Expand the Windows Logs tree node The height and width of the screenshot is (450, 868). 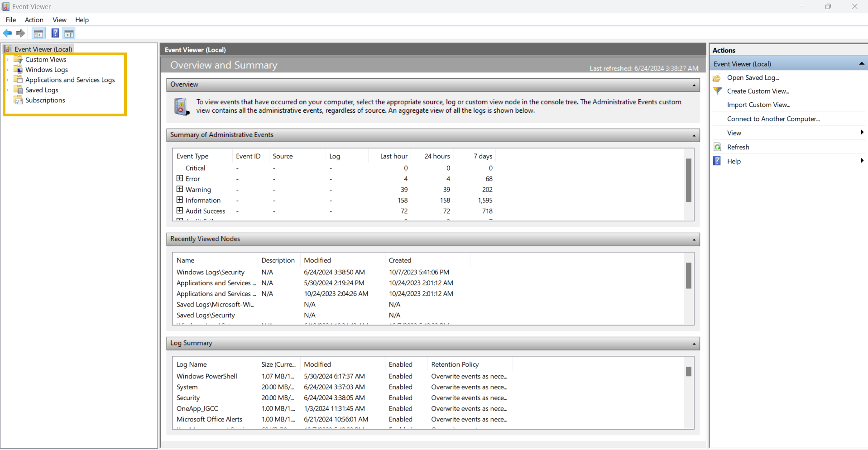pos(8,70)
